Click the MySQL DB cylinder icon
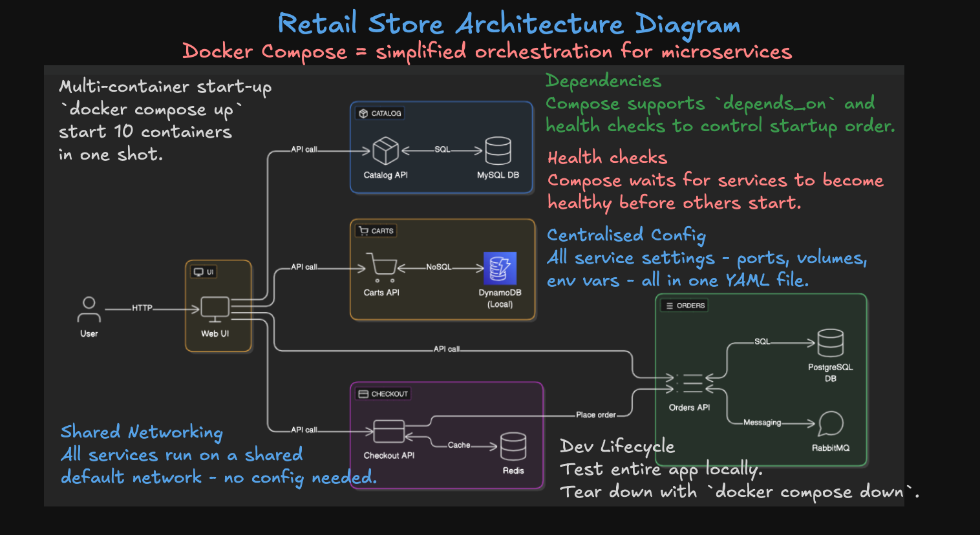Screen dimensions: 980x535 498,149
